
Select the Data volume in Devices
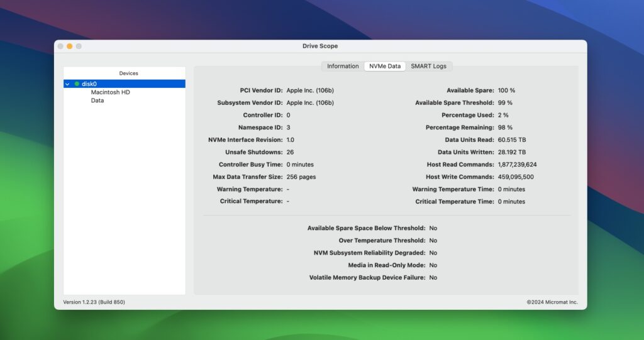click(x=97, y=101)
